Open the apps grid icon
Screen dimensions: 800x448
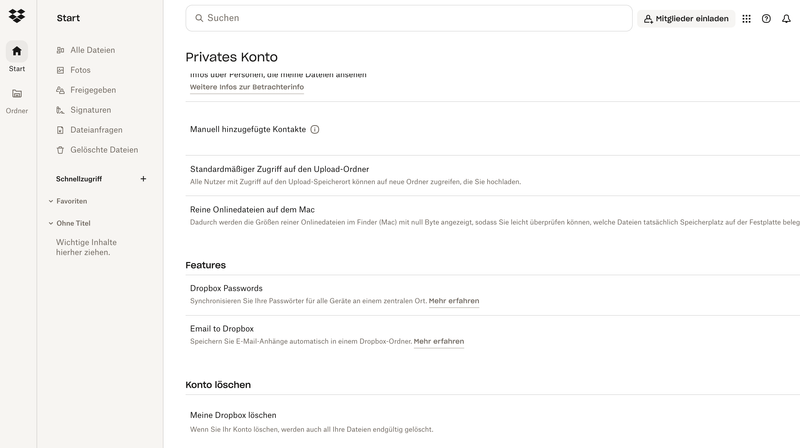pyautogui.click(x=746, y=18)
